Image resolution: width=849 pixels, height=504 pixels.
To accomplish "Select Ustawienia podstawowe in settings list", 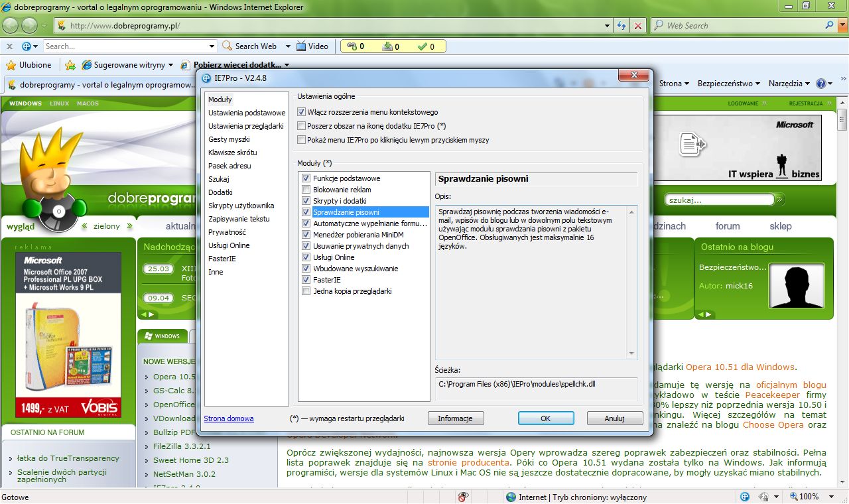I will click(x=247, y=113).
